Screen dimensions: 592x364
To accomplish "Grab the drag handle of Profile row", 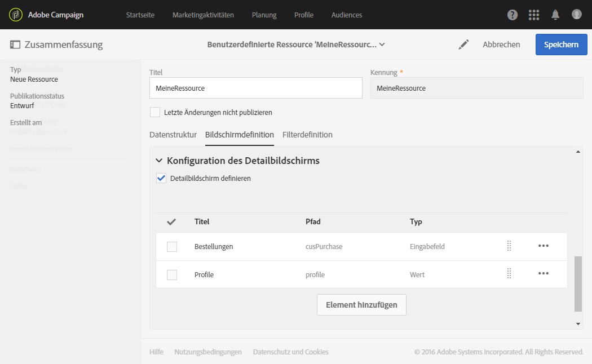I will tap(509, 274).
